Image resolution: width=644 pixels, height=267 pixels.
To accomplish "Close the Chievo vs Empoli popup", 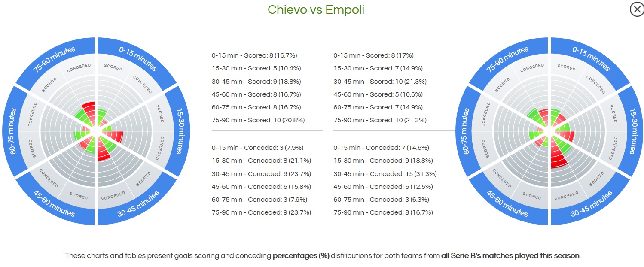I will pyautogui.click(x=637, y=9).
